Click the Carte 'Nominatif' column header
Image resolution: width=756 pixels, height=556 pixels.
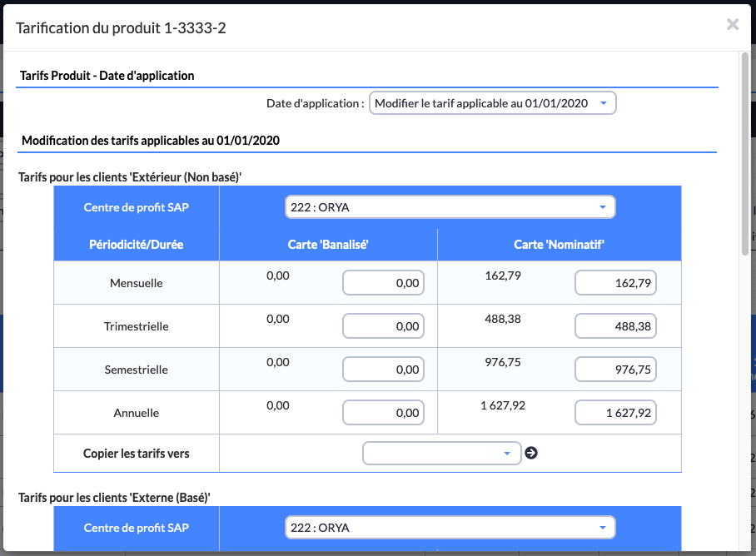559,245
